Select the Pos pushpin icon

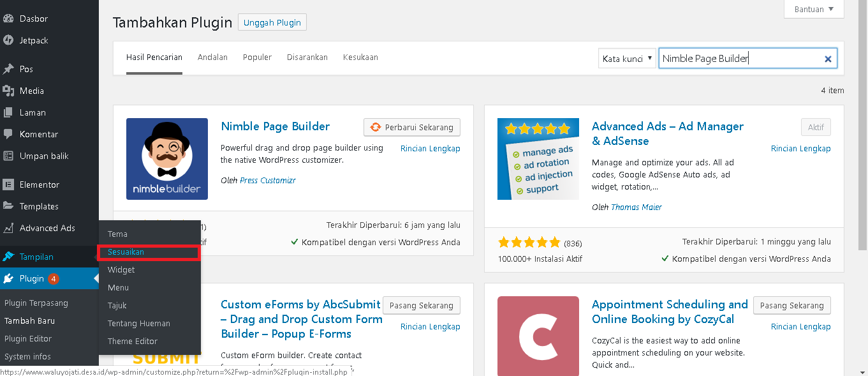click(x=8, y=69)
